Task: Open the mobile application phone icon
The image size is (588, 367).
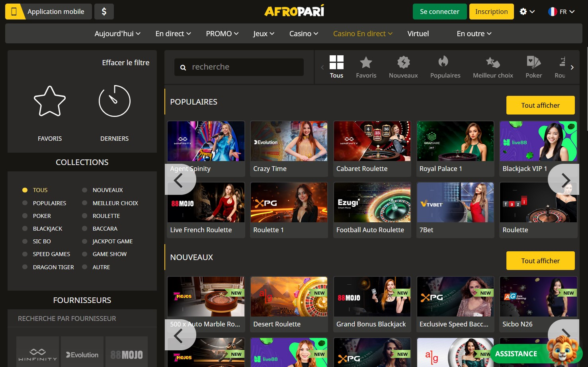Action: pyautogui.click(x=14, y=12)
